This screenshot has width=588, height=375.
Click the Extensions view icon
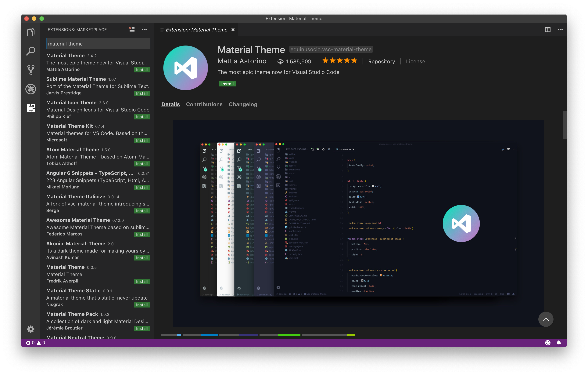[x=31, y=108]
